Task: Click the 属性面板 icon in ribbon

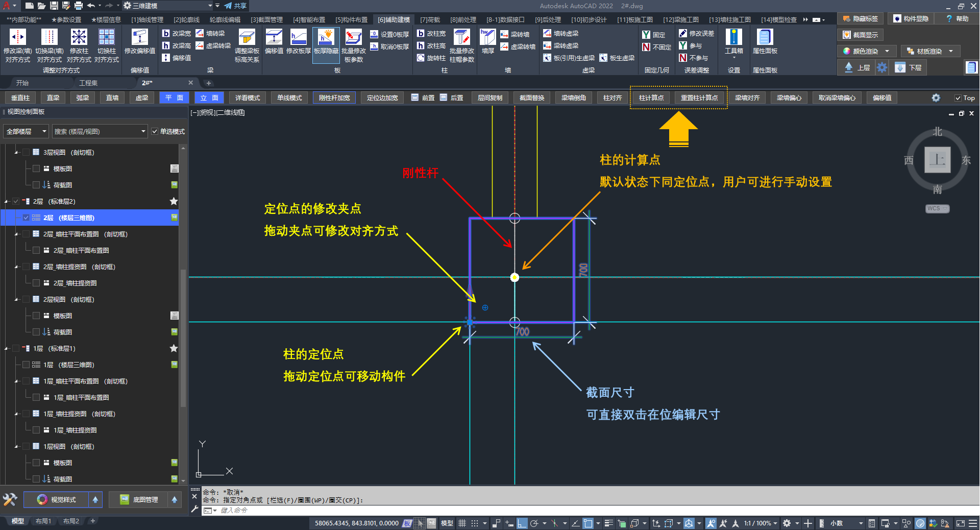Action: pos(765,38)
